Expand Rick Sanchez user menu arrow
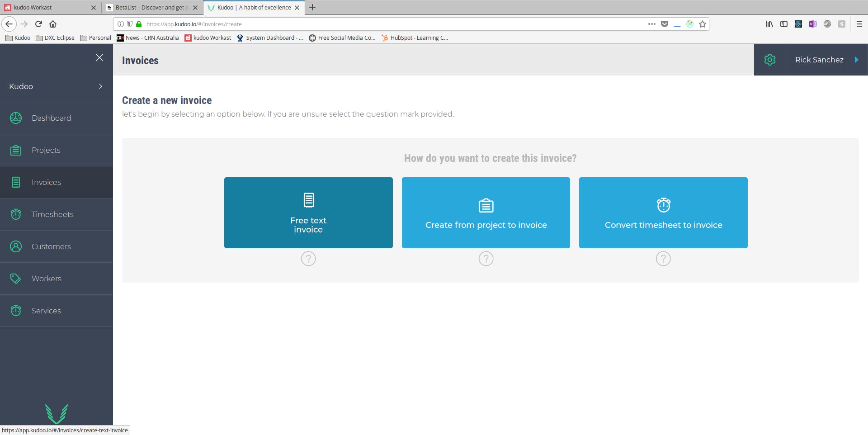 856,60
